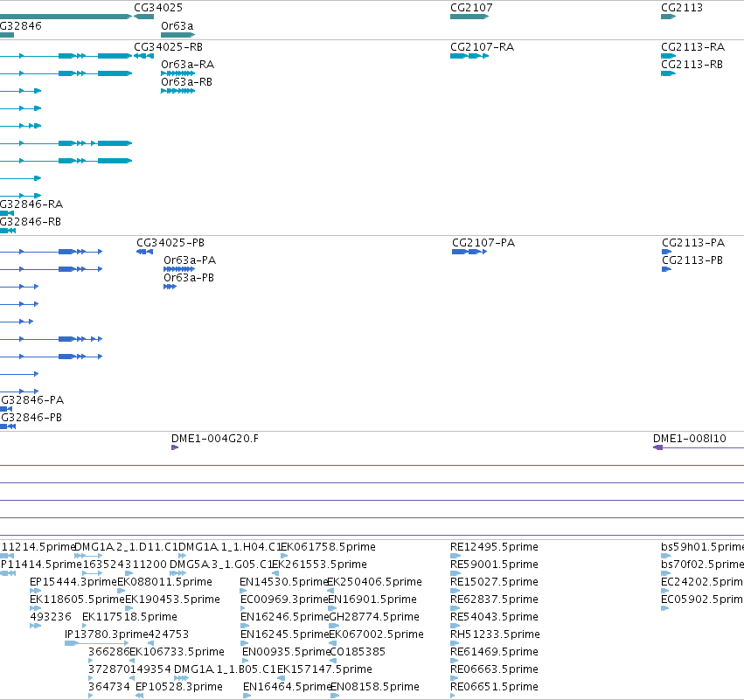Viewport: 744px width, 700px height.
Task: Click the RE54043.5prime EST label
Action: pos(494,616)
